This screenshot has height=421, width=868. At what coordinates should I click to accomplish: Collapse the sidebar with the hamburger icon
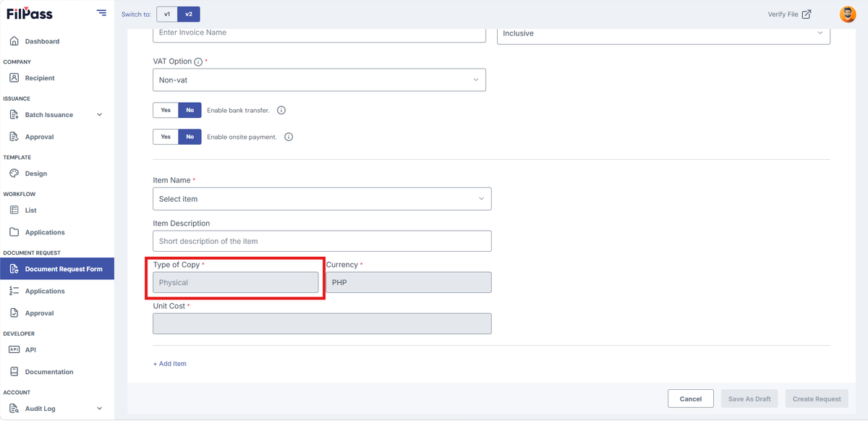coord(101,14)
